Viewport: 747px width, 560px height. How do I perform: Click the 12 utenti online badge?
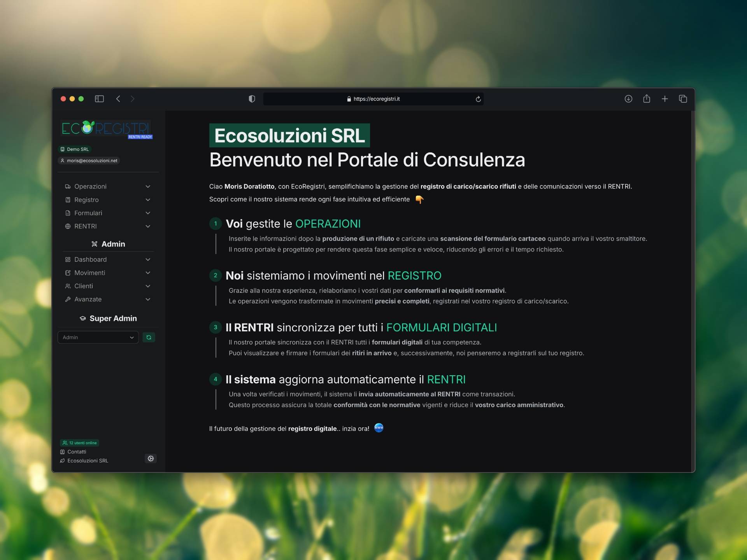(x=80, y=443)
